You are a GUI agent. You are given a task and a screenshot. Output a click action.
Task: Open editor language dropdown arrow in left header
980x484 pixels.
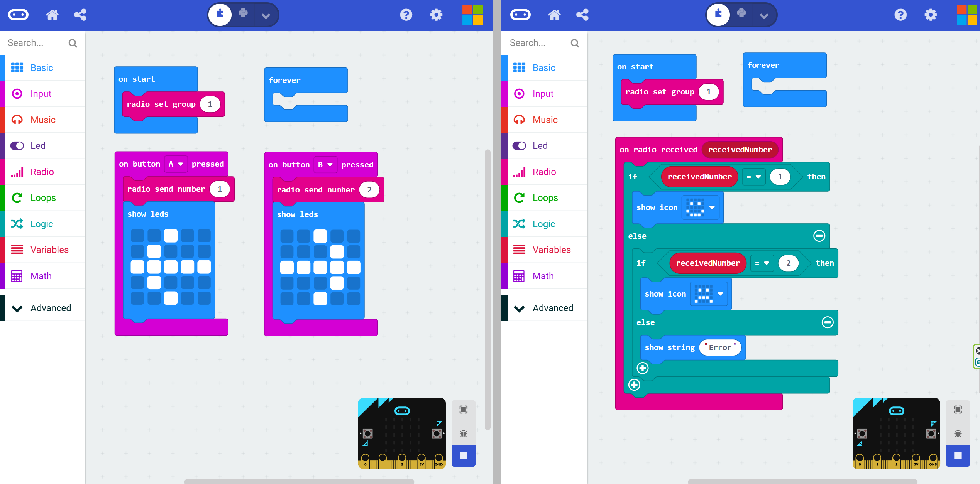266,16
